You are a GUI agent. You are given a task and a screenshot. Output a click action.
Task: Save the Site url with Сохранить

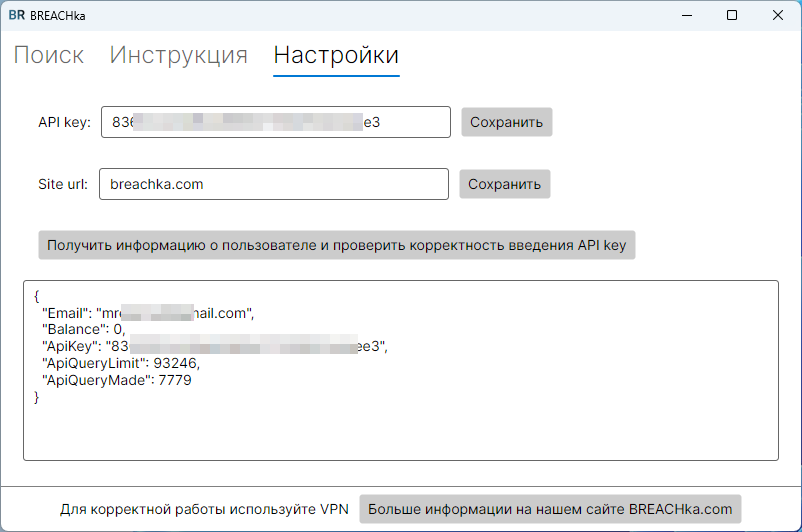504,184
